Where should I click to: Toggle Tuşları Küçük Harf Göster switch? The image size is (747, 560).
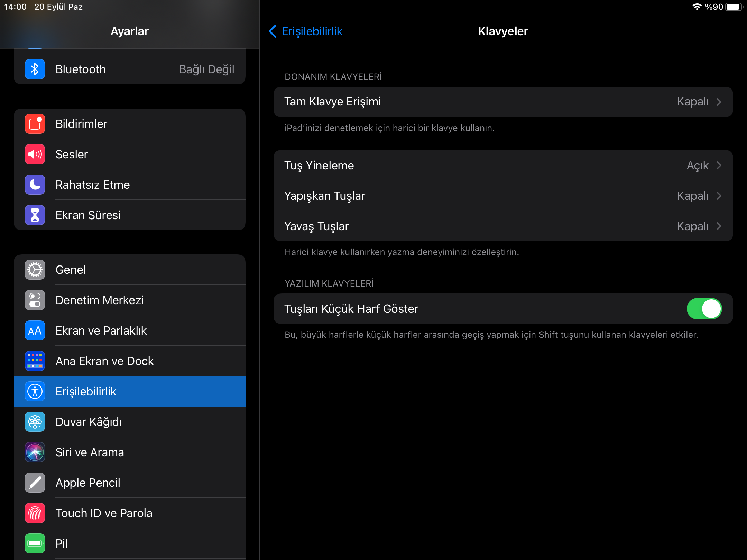click(704, 309)
